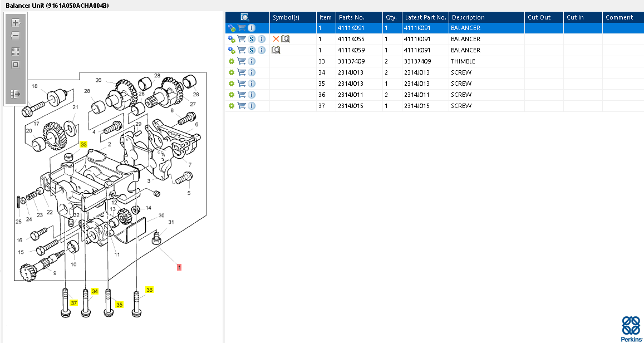Add THIMBLE 33137409 to cart

(x=242, y=61)
